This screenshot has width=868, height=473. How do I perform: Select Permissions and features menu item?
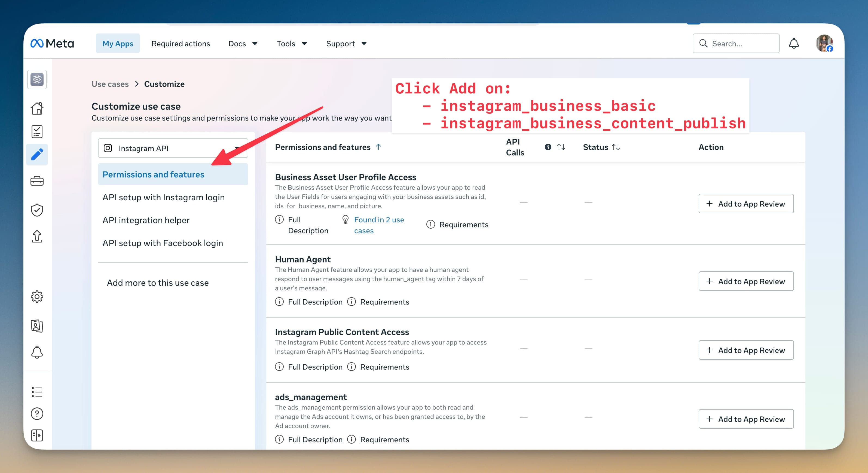point(173,174)
